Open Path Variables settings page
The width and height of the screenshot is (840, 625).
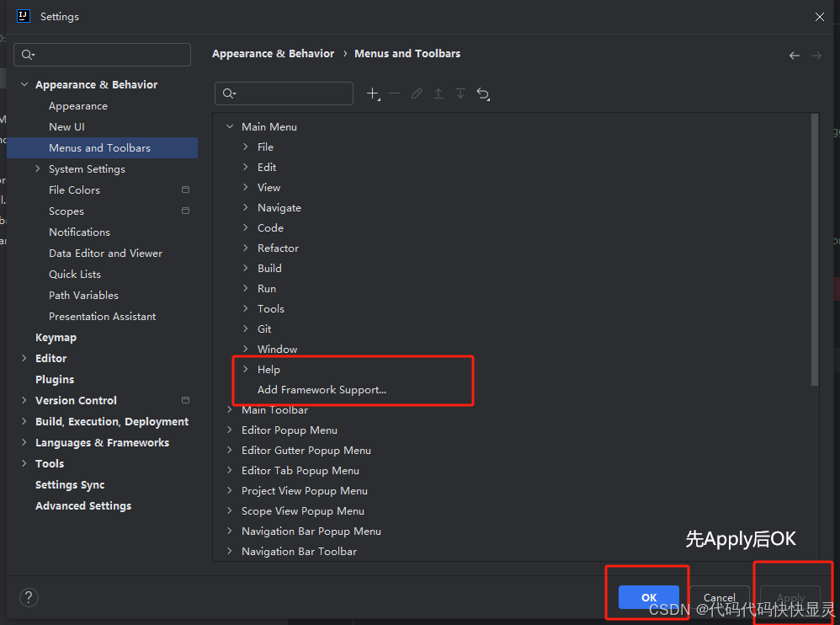[83, 296]
